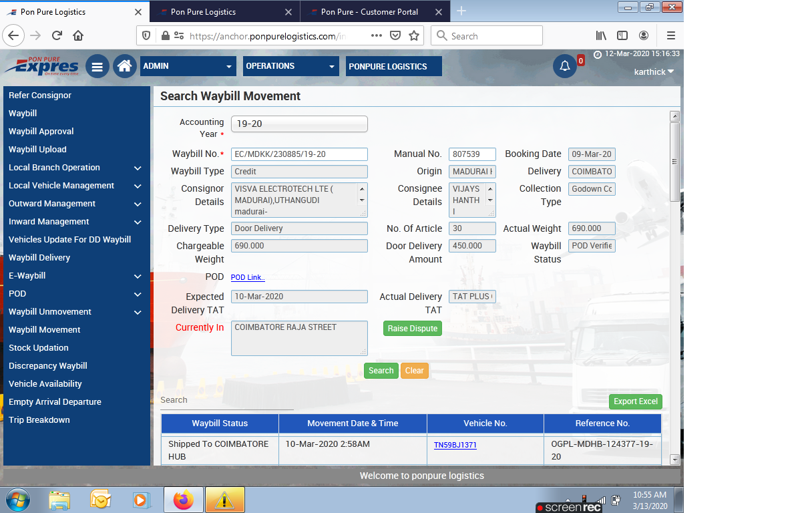Bookmark this page with star icon

coord(414,36)
